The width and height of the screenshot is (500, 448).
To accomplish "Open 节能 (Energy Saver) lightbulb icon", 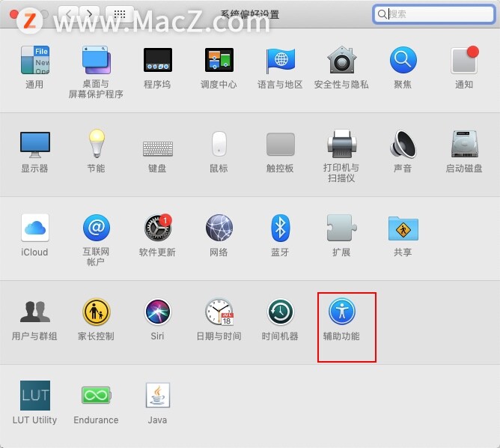I will point(97,144).
